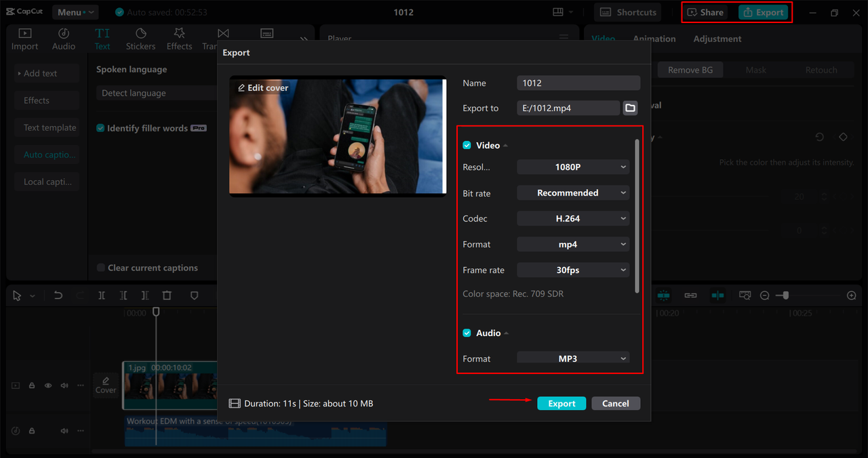The height and width of the screenshot is (458, 868).
Task: Hide the video track using eye icon
Action: pyautogui.click(x=48, y=386)
